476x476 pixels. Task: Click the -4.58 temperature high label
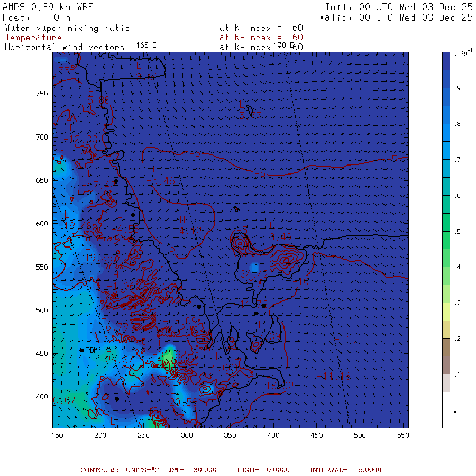click(x=126, y=229)
